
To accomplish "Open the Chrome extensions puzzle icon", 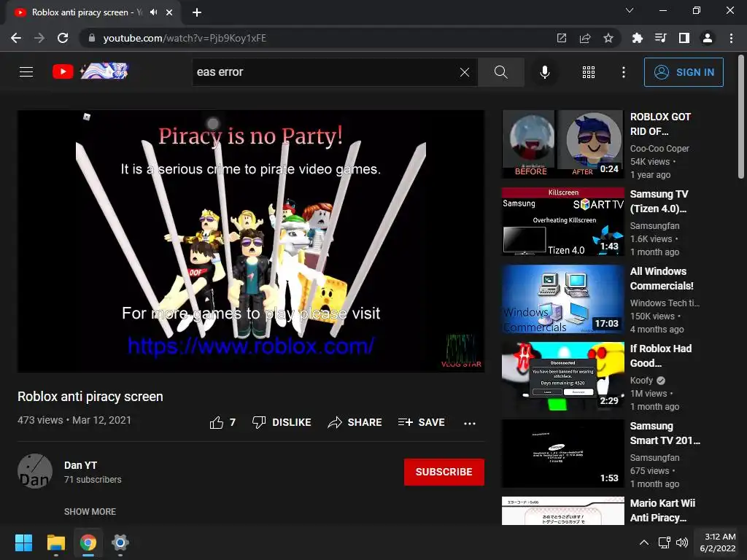I will pyautogui.click(x=638, y=38).
